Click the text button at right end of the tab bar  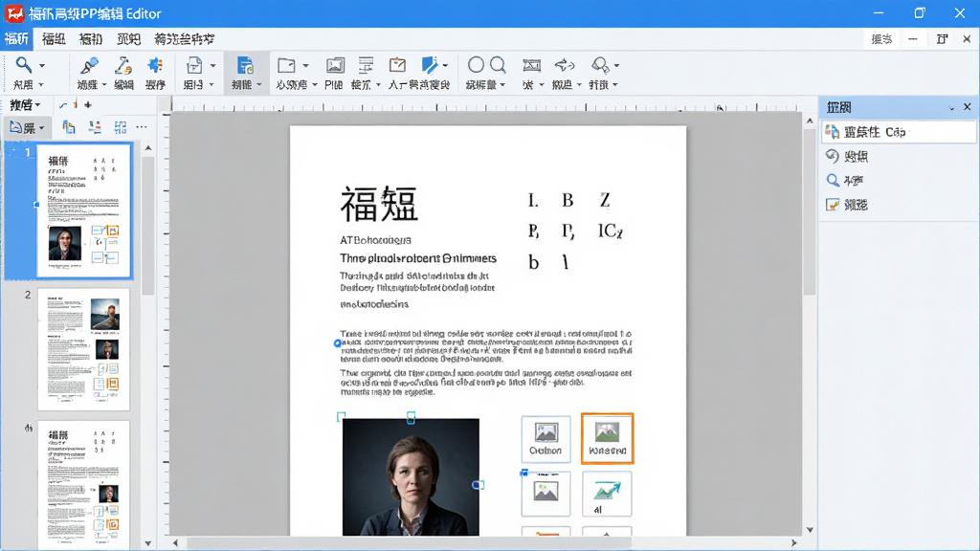[881, 38]
